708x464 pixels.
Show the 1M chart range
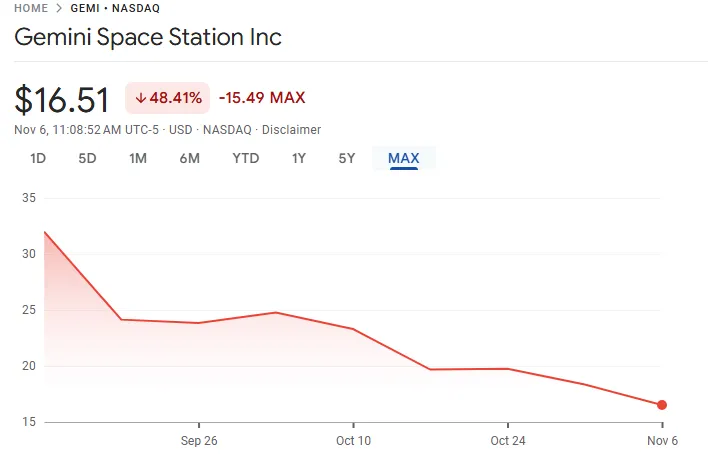point(138,158)
